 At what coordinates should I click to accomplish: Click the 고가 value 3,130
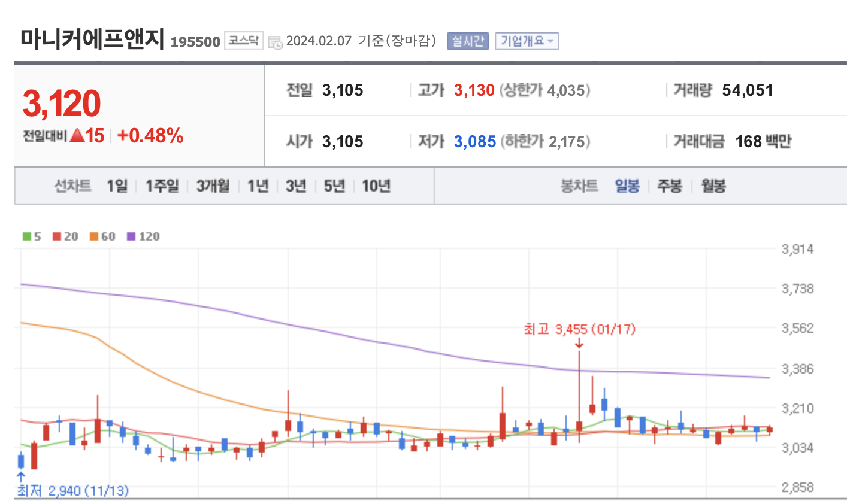(474, 90)
